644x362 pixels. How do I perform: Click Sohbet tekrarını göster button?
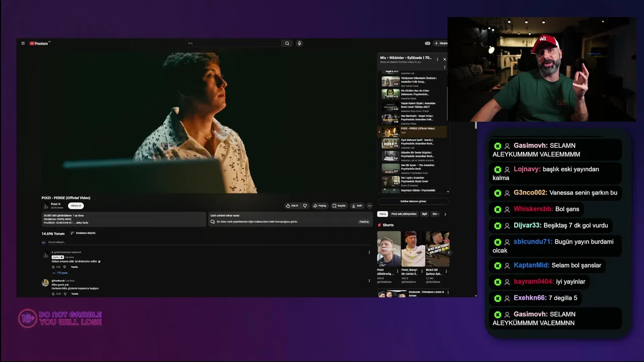pos(413,201)
